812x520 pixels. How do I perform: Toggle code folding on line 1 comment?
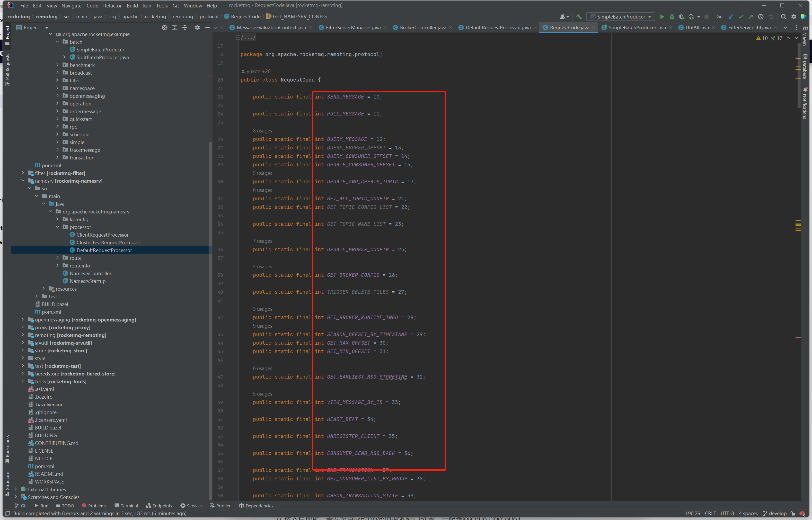pos(238,37)
